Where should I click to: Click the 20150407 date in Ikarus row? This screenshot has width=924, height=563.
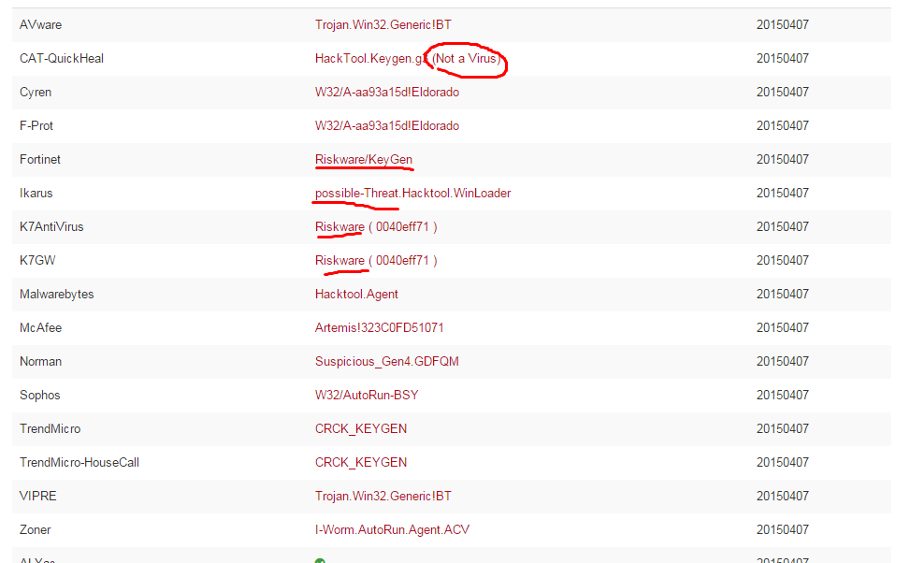pyautogui.click(x=783, y=193)
